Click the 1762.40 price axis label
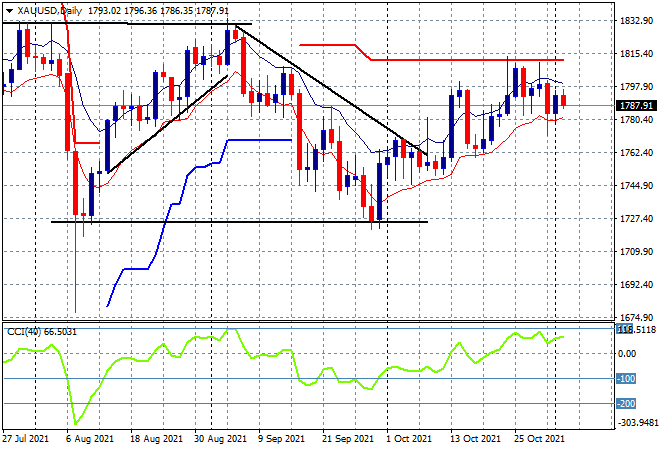The width and height of the screenshot is (660, 450). point(636,152)
